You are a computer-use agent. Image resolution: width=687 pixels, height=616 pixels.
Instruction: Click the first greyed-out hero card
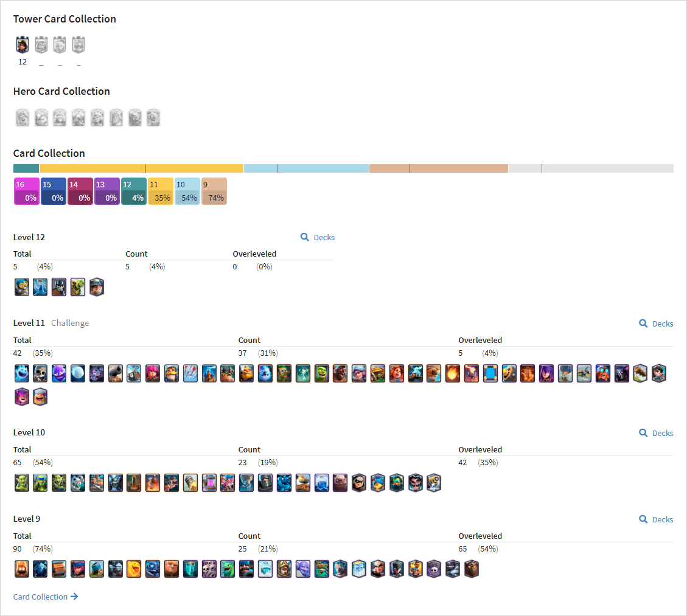(23, 118)
